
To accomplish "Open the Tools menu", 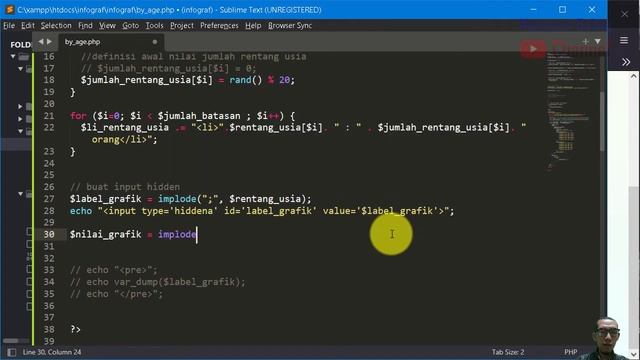I will click(x=154, y=25).
